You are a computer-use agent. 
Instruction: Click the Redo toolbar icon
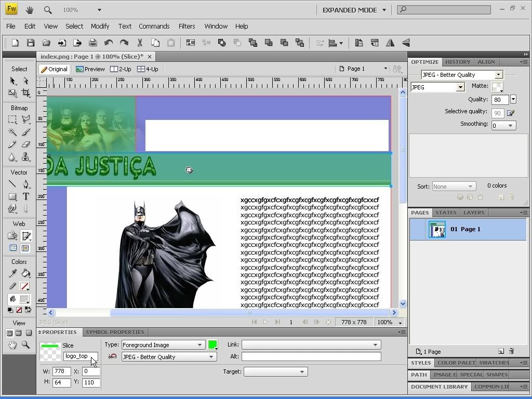124,43
